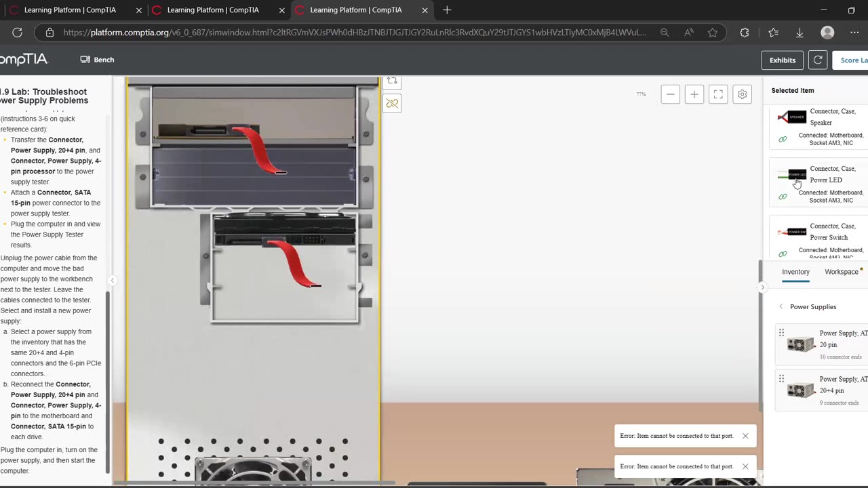Rotate the computer view icon
The height and width of the screenshot is (488, 868).
click(392, 81)
